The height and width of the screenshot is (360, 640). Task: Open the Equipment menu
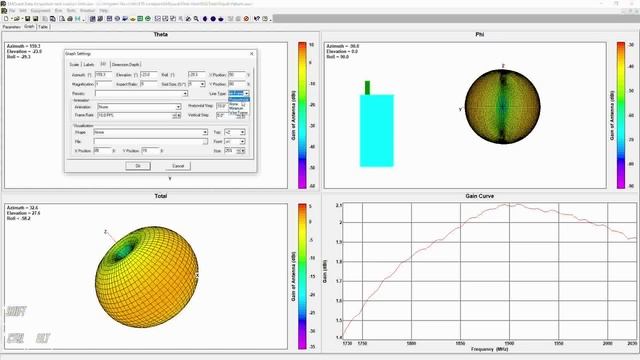pos(41,10)
